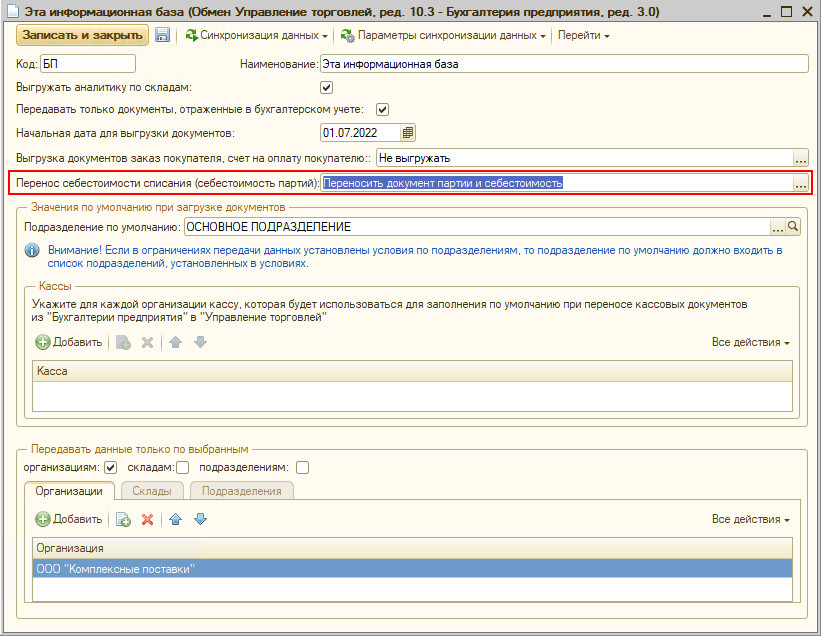
Task: Switch to the Подразделения tab
Action: point(241,491)
